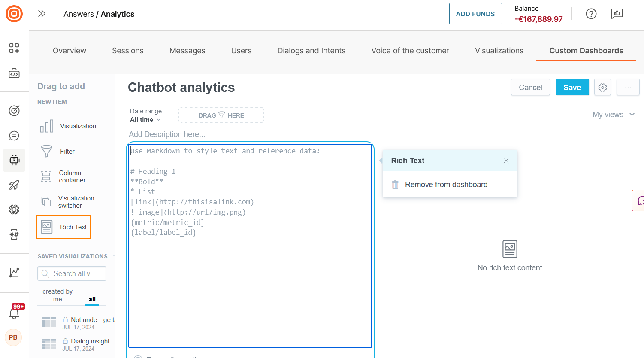Expand the My views dropdown
This screenshot has width=644, height=358.
[614, 115]
